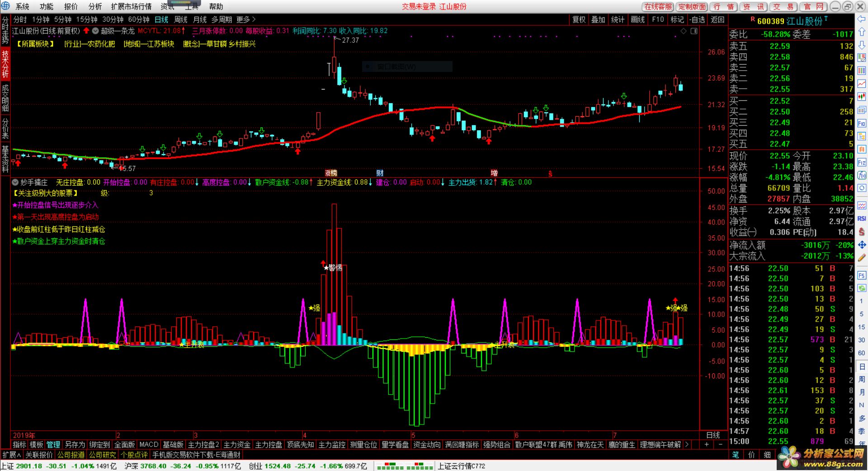Switch to 1-minute period in right toolbar

coord(862,301)
